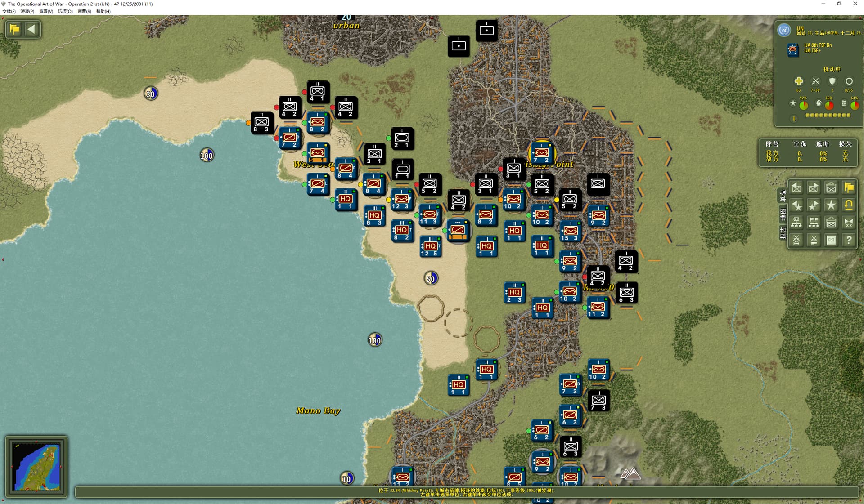
Task: Click the IJA 8th TSF Bn unit name
Action: 818,45
